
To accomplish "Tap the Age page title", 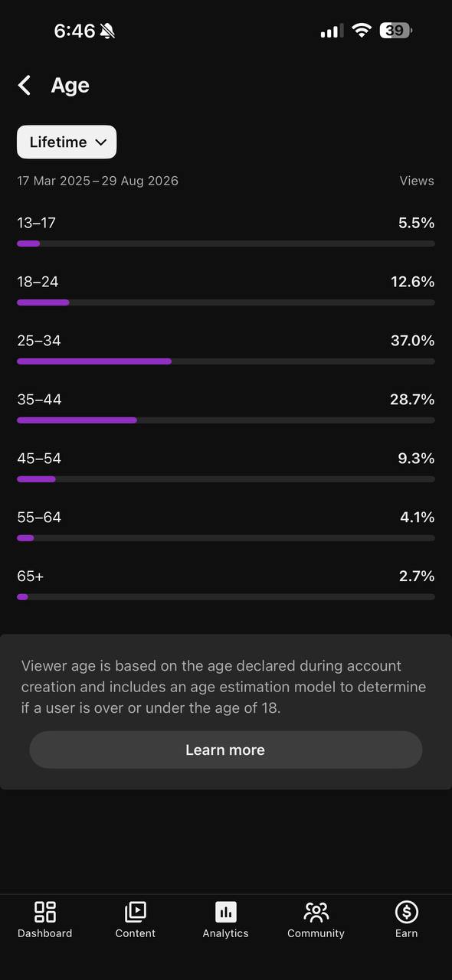I will (x=70, y=86).
